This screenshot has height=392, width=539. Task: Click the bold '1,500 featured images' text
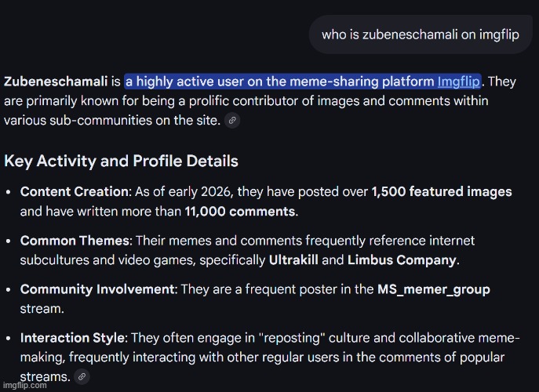(x=441, y=191)
